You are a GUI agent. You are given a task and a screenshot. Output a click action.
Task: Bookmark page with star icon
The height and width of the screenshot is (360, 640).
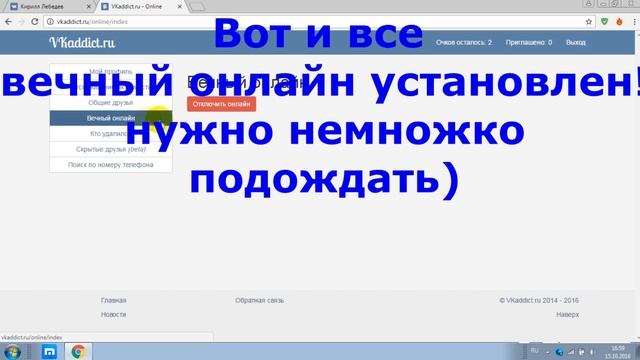(x=589, y=22)
